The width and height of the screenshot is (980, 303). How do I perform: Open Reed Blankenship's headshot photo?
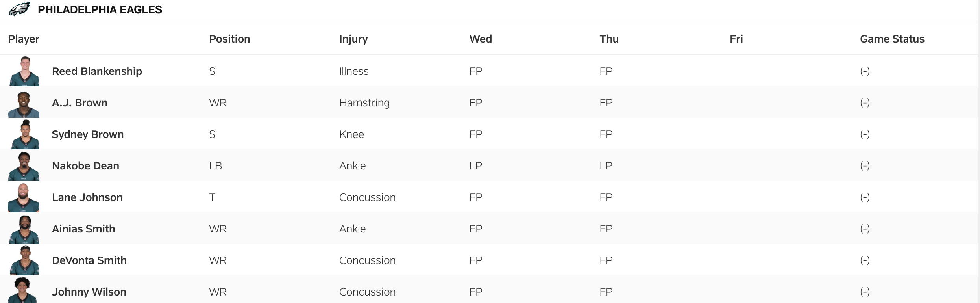24,71
